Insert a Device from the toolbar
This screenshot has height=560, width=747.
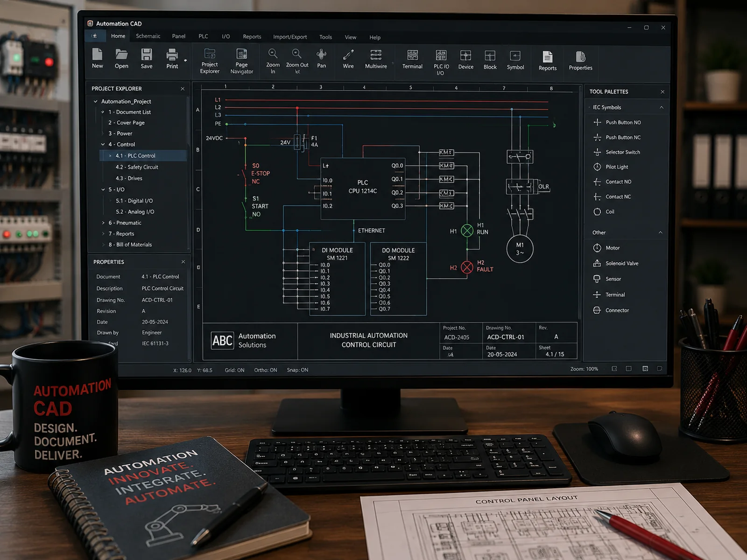pyautogui.click(x=465, y=56)
